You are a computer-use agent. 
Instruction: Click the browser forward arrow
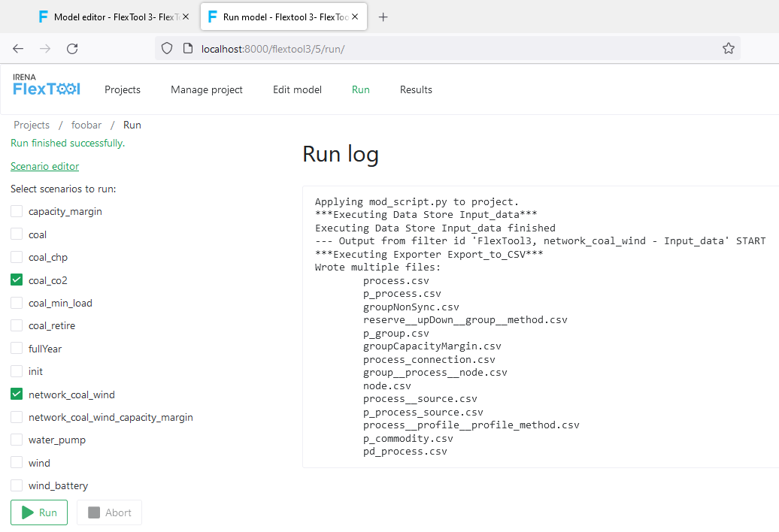coord(44,49)
